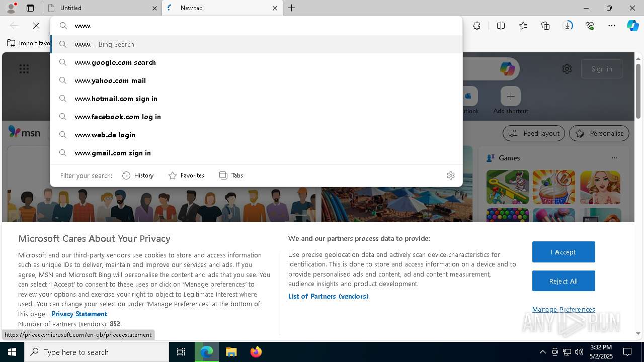Open the Privacy Statement link
Viewport: 644px width, 362px height.
(x=79, y=314)
